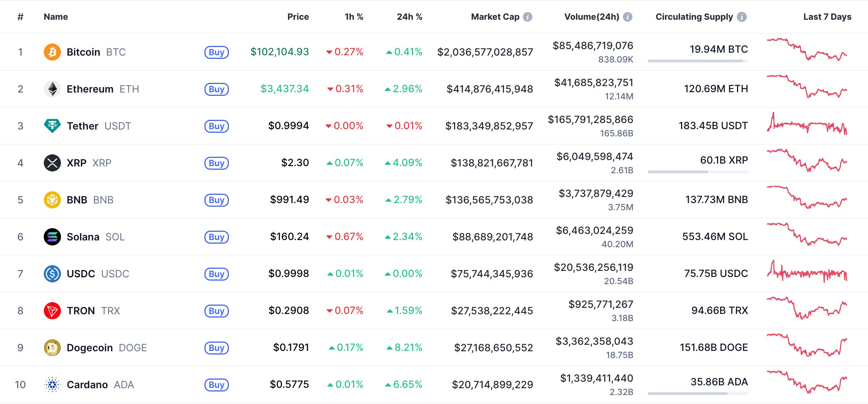
Task: Click the Ethereum diamond logo icon
Action: tap(52, 89)
